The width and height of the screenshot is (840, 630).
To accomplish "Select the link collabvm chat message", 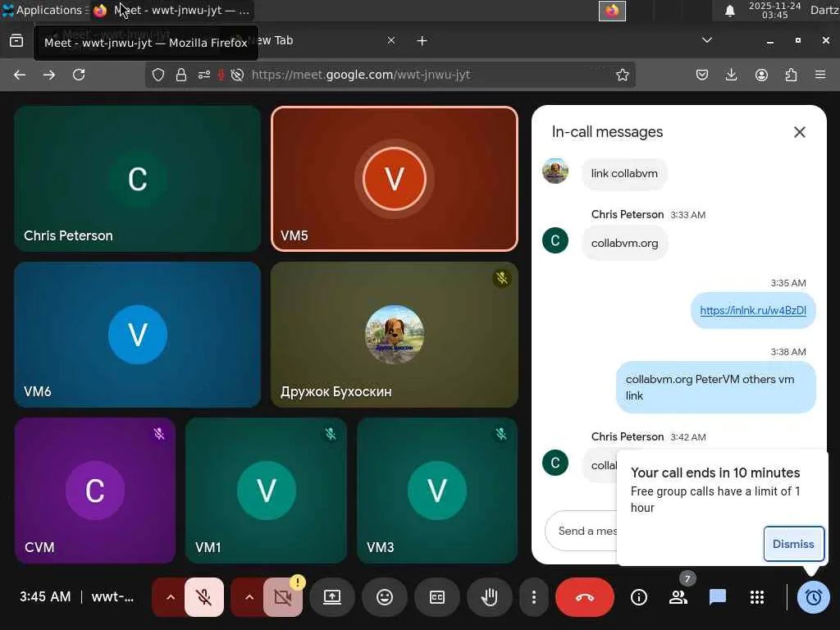I will 624,174.
